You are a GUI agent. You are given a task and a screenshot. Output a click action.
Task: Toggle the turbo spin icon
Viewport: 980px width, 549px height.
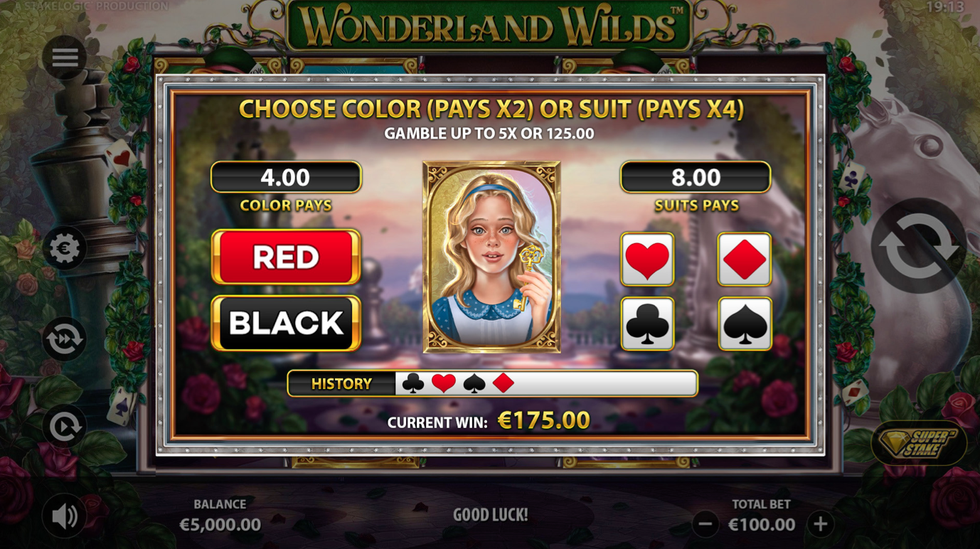65,339
